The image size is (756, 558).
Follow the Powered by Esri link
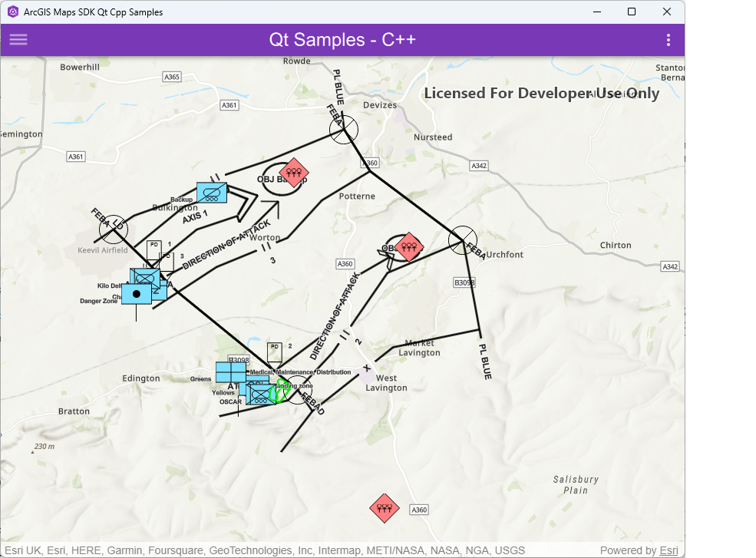[669, 550]
